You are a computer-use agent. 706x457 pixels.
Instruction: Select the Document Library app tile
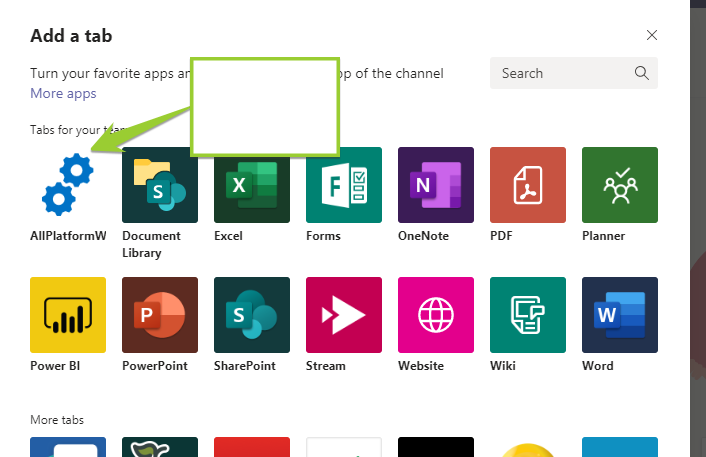(160, 185)
